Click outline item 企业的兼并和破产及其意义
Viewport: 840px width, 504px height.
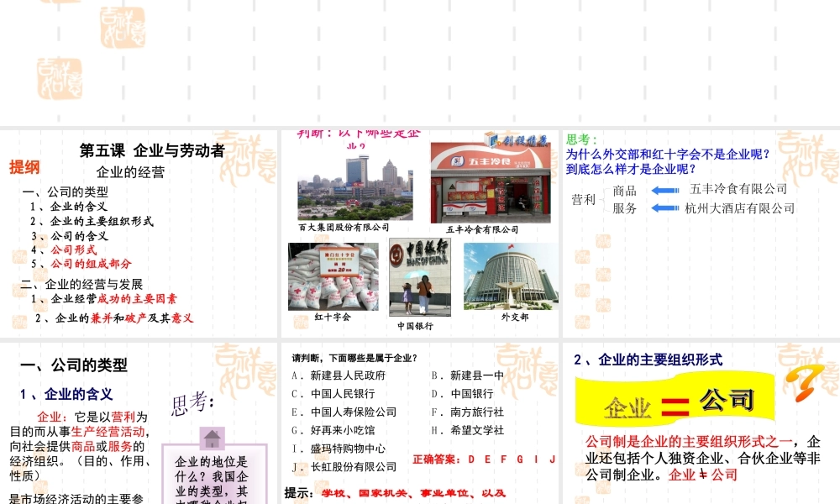pyautogui.click(x=114, y=318)
